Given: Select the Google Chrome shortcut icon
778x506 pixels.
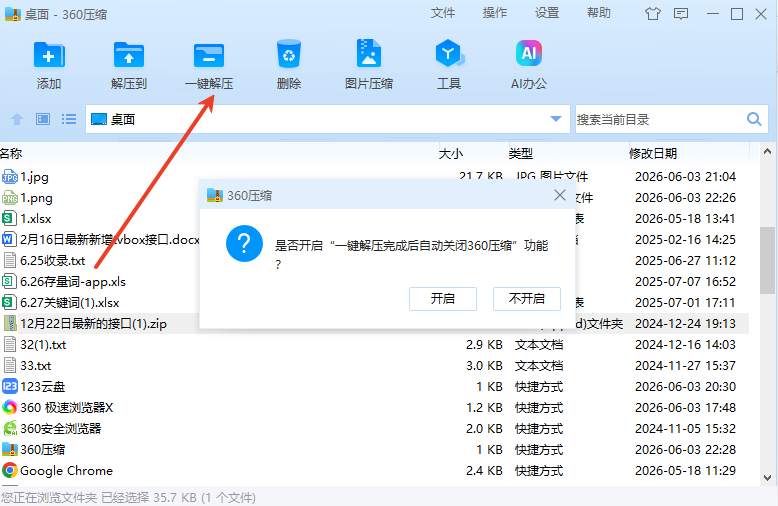Looking at the screenshot, I should tap(10, 470).
